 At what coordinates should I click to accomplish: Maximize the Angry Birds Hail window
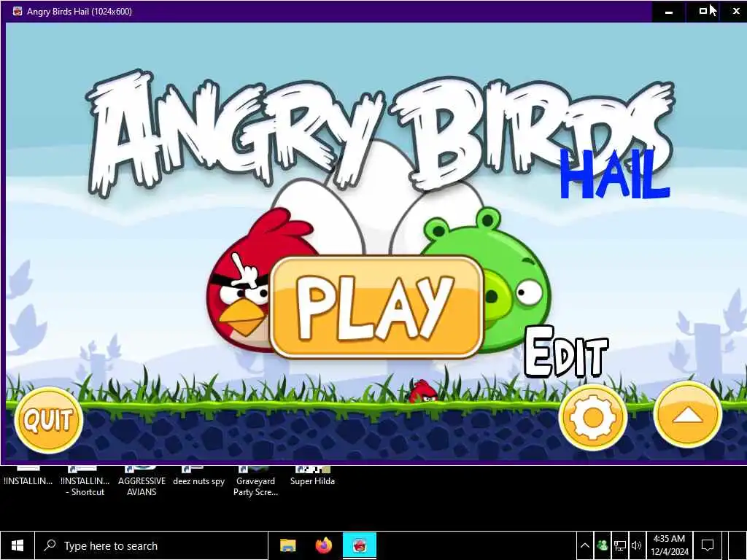[703, 12]
